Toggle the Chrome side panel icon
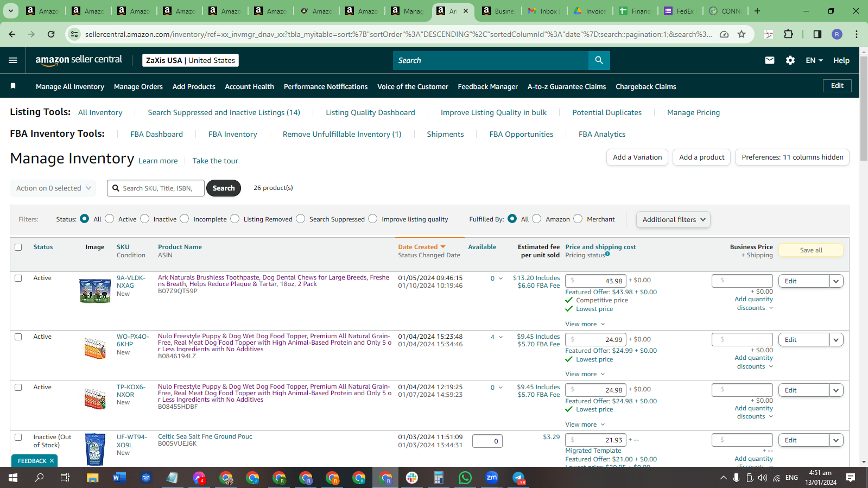Image resolution: width=868 pixels, height=488 pixels. click(x=817, y=34)
